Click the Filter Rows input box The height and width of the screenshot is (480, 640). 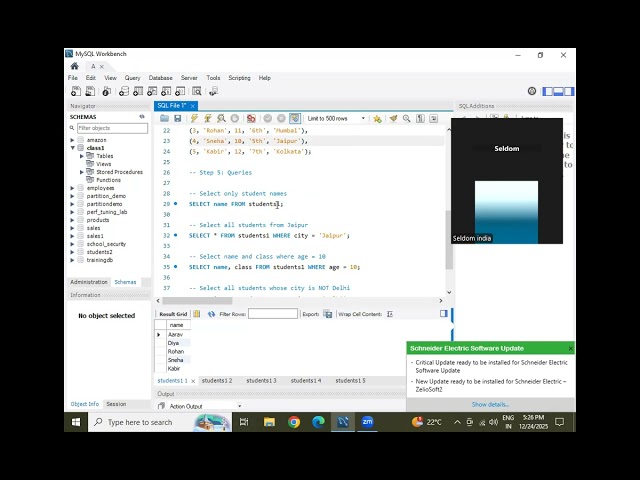click(273, 313)
